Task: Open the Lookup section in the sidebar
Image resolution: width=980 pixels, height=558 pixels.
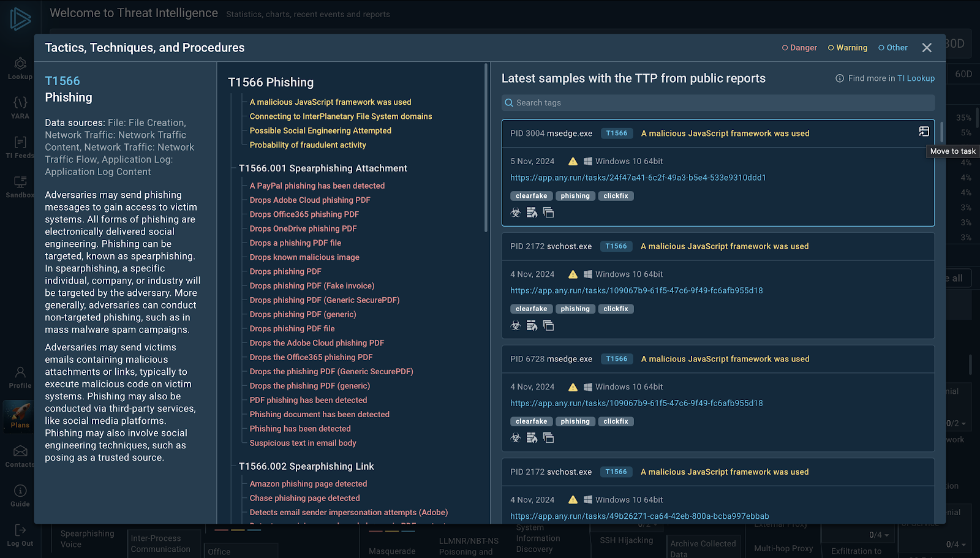Action: [20, 69]
